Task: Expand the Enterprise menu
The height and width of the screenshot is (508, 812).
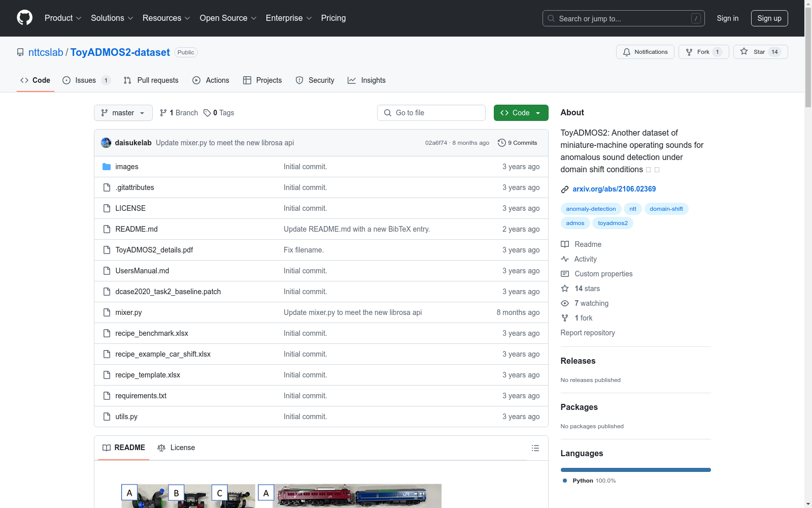Action: [289, 18]
